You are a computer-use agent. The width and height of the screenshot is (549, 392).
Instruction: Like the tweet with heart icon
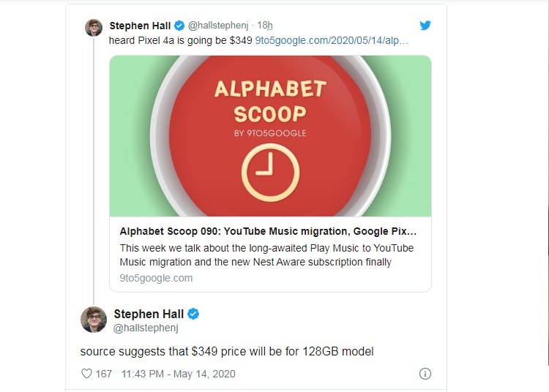(x=86, y=374)
